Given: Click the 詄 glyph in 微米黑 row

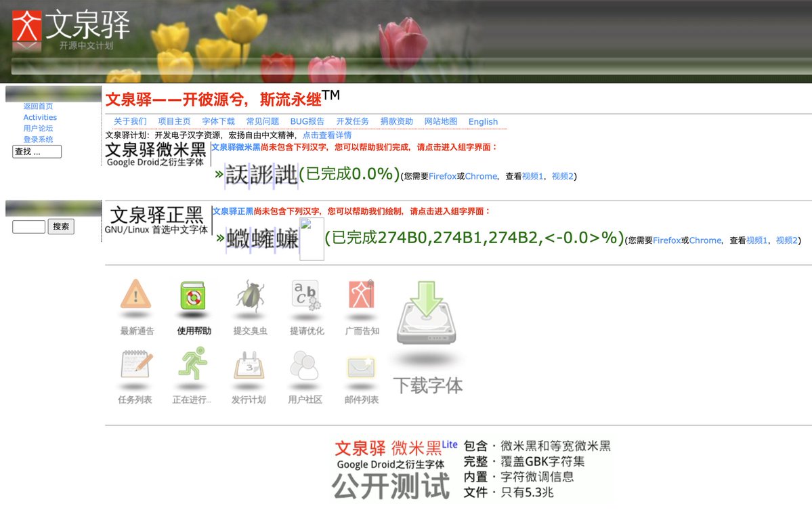Looking at the screenshot, I should (237, 175).
